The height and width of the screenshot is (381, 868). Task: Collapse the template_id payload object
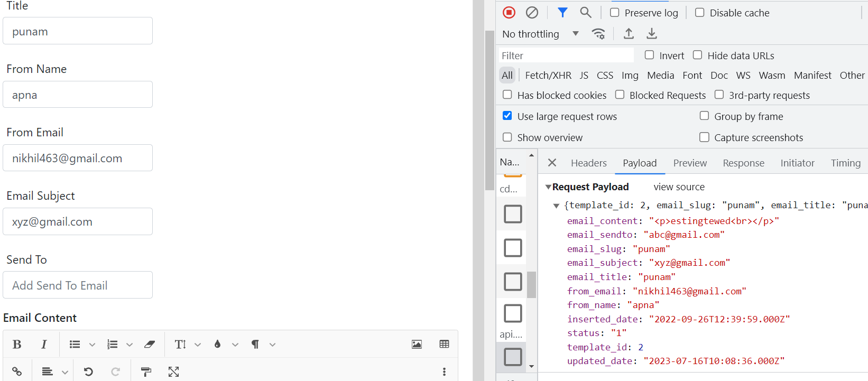coord(556,206)
